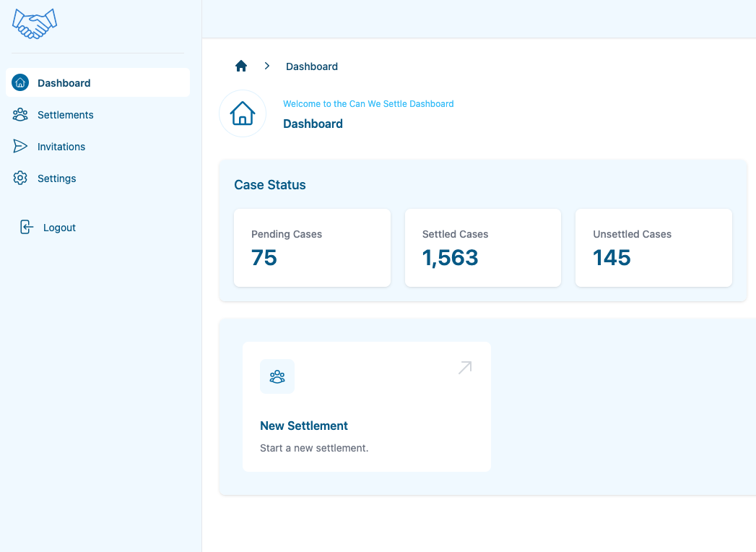
Task: Click the New Settlement heading
Action: point(303,426)
